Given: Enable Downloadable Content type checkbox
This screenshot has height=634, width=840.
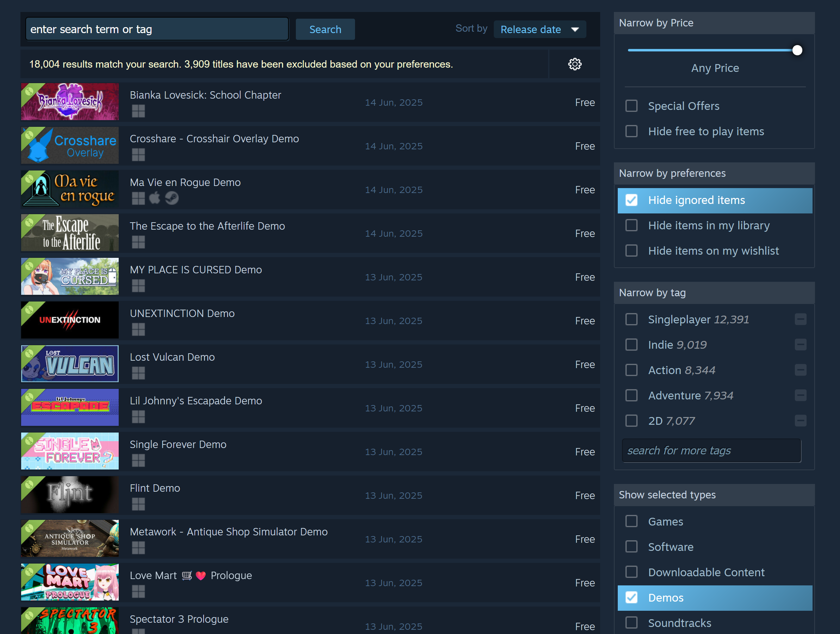Looking at the screenshot, I should (x=631, y=572).
